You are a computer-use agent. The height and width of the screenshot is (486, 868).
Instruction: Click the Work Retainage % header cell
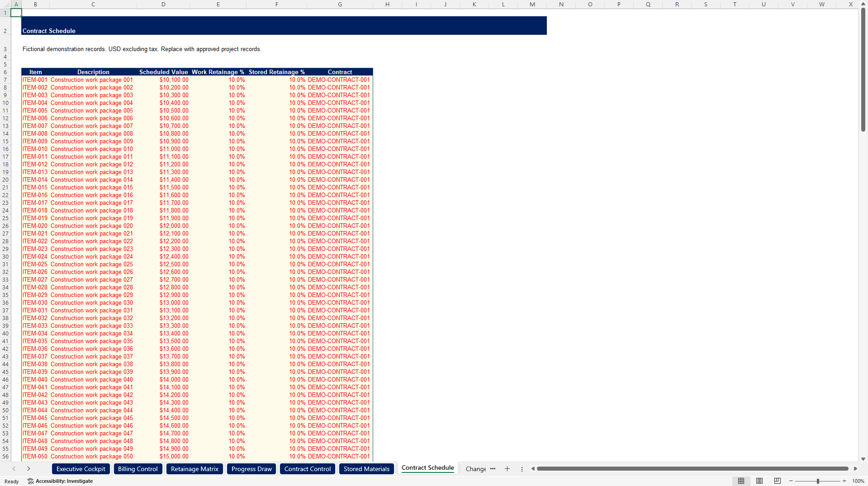pyautogui.click(x=218, y=72)
